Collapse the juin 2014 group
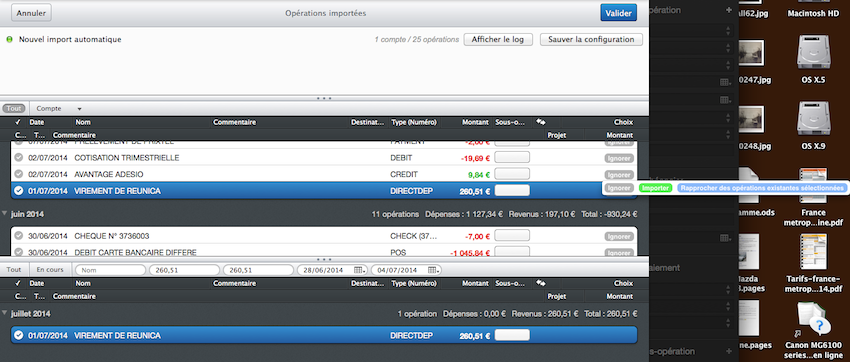Viewport: 850px width, 362px height. pyautogui.click(x=5, y=215)
